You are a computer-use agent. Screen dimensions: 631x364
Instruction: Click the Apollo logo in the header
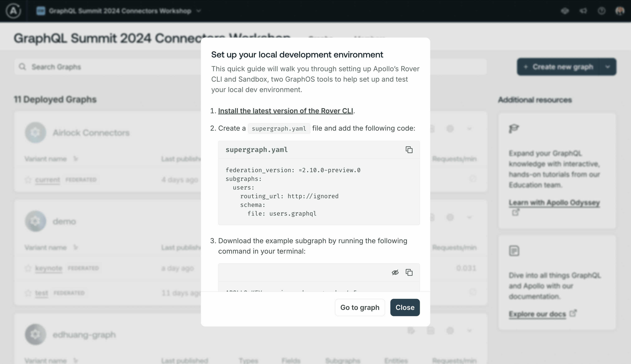[x=13, y=11]
